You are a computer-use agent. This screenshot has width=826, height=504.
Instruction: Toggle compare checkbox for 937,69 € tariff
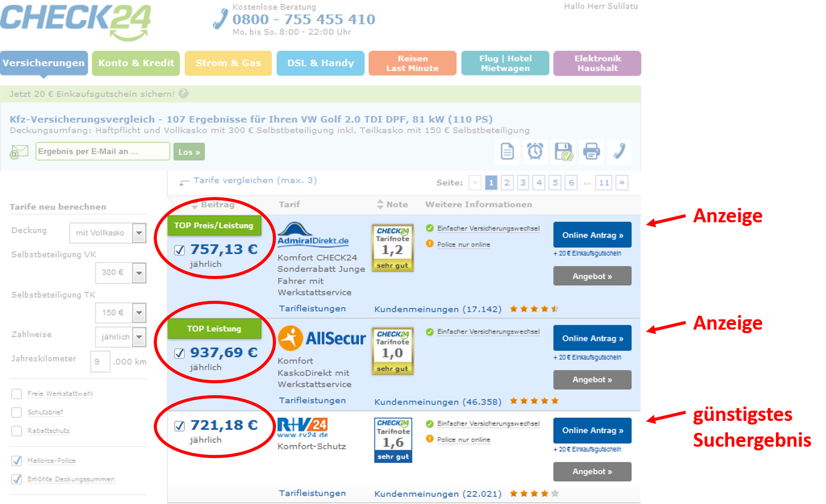(180, 353)
